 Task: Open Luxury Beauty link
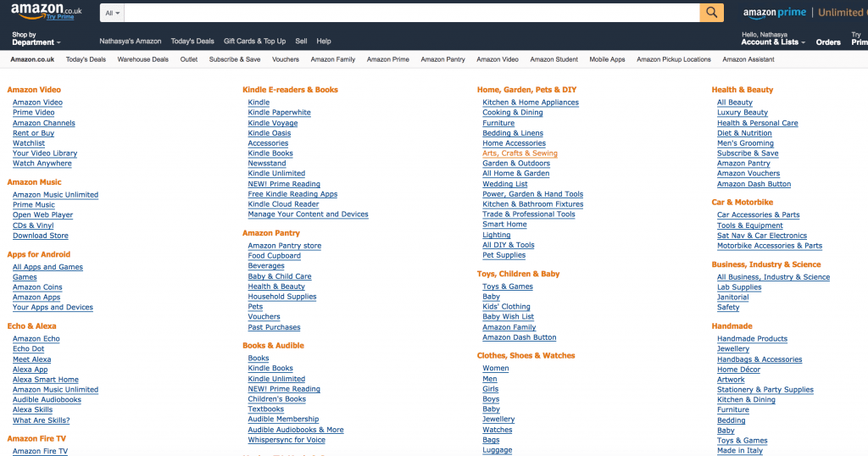point(743,113)
